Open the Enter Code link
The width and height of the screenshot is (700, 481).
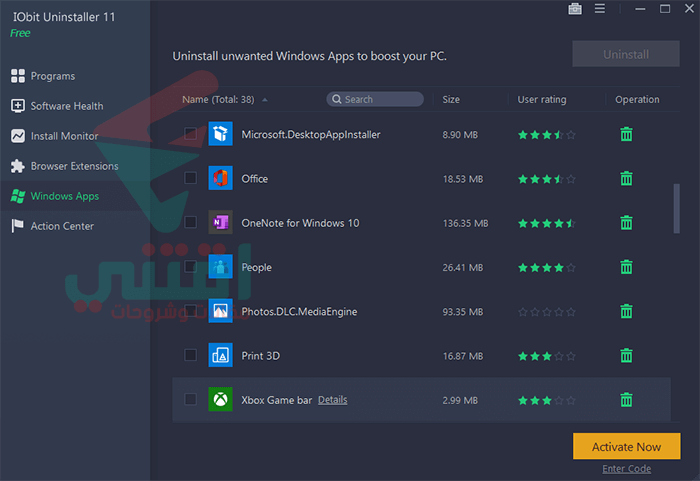(626, 468)
